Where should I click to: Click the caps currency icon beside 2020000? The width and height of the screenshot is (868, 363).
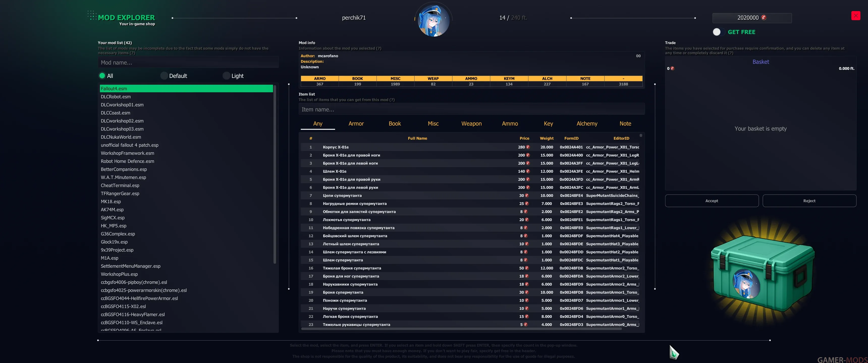[764, 17]
